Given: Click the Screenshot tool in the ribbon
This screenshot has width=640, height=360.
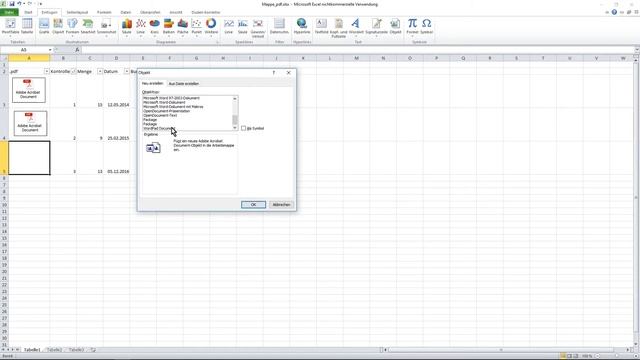Looking at the screenshot, I should click(106, 26).
